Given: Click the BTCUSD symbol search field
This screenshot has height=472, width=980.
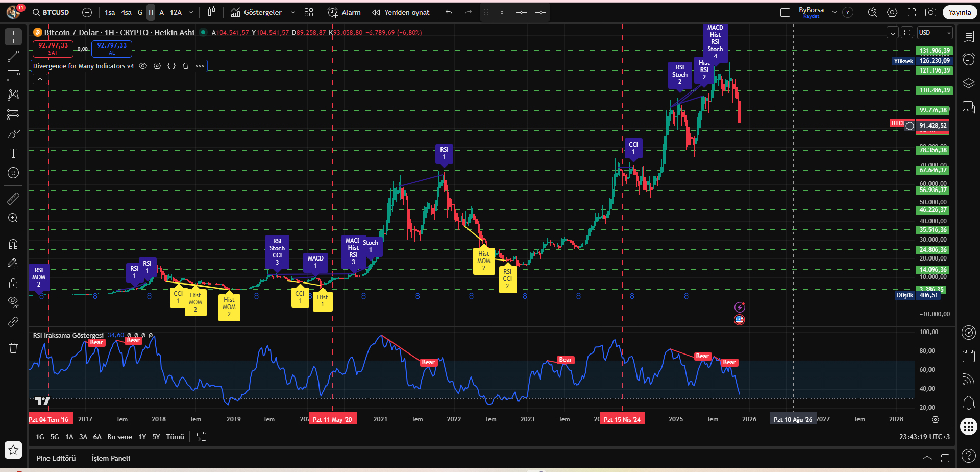Looking at the screenshot, I should coord(55,12).
